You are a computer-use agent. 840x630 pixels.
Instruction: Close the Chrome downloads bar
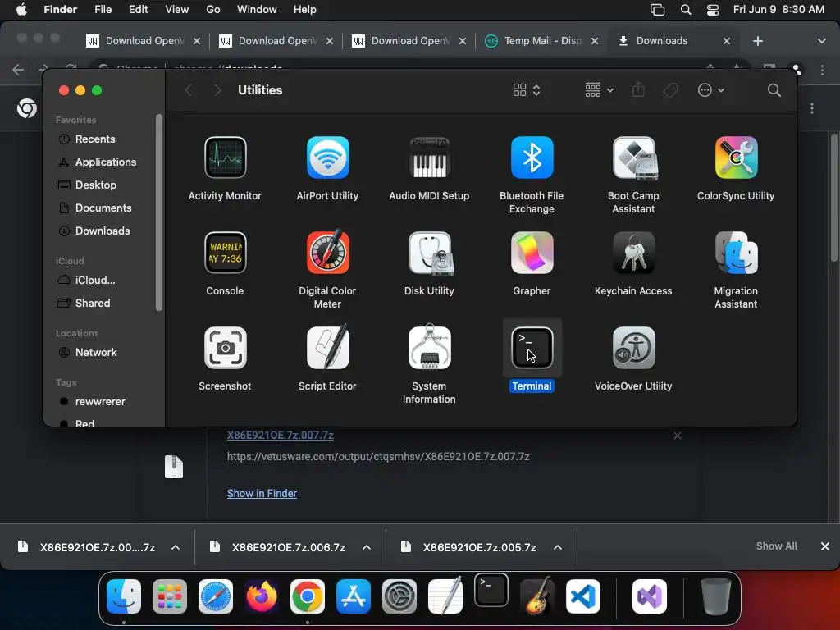(825, 546)
